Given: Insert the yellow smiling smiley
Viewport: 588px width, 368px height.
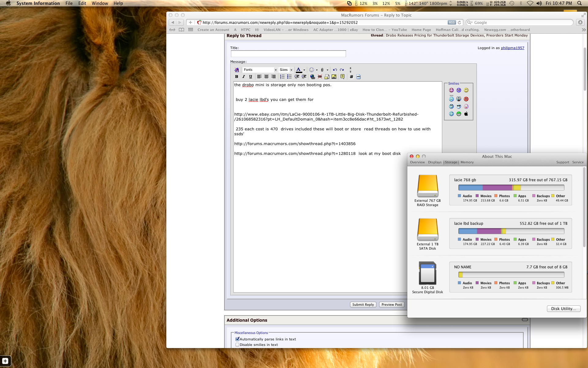Looking at the screenshot, I should pyautogui.click(x=466, y=90).
